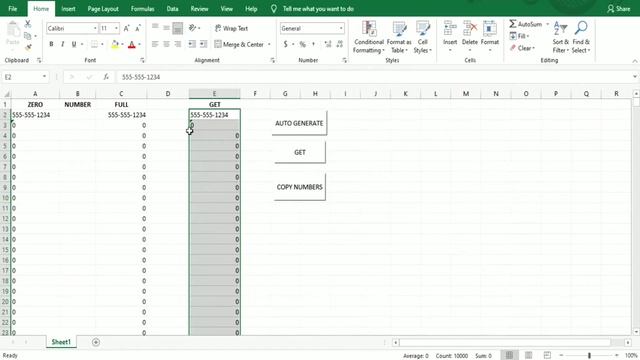Open the Data tab
Viewport: 640px width, 360px height.
(x=172, y=9)
